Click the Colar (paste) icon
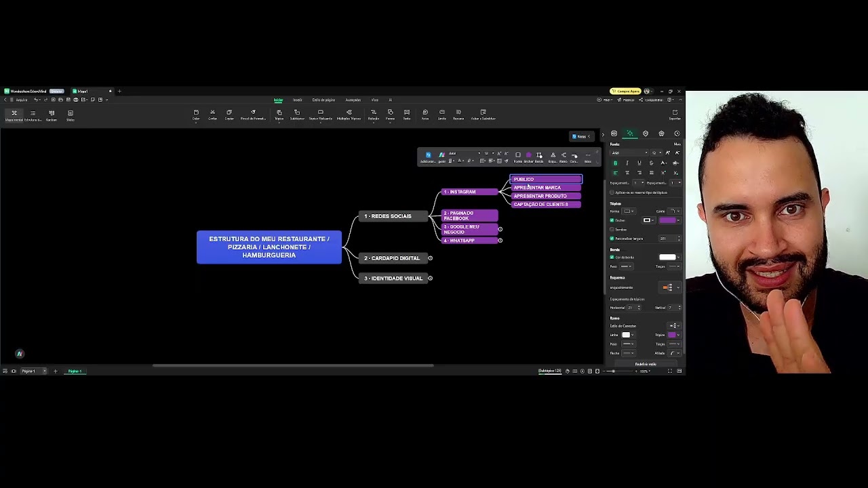Screen dimensions: 868x488 (x=196, y=113)
